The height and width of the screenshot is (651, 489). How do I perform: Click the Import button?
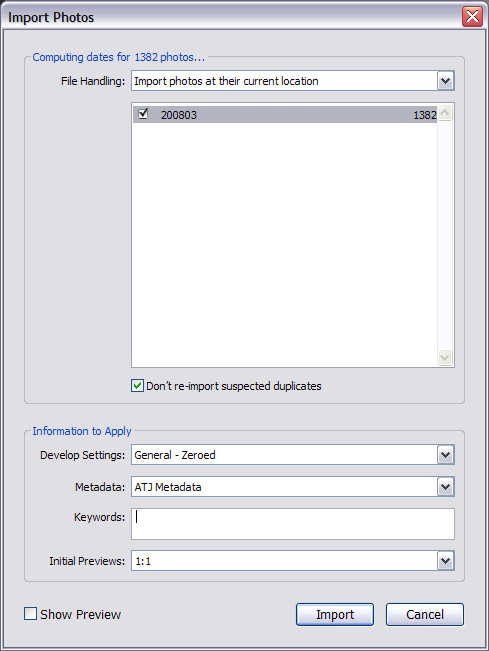click(335, 614)
